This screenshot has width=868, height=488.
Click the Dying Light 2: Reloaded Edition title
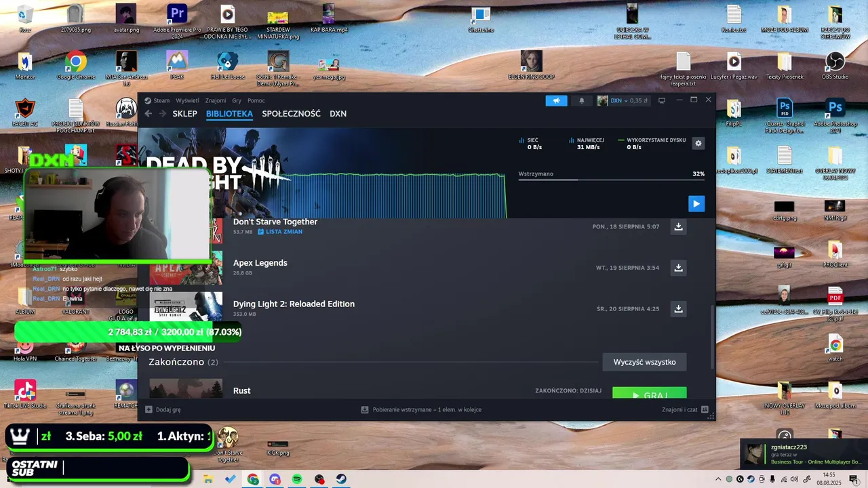pos(294,304)
